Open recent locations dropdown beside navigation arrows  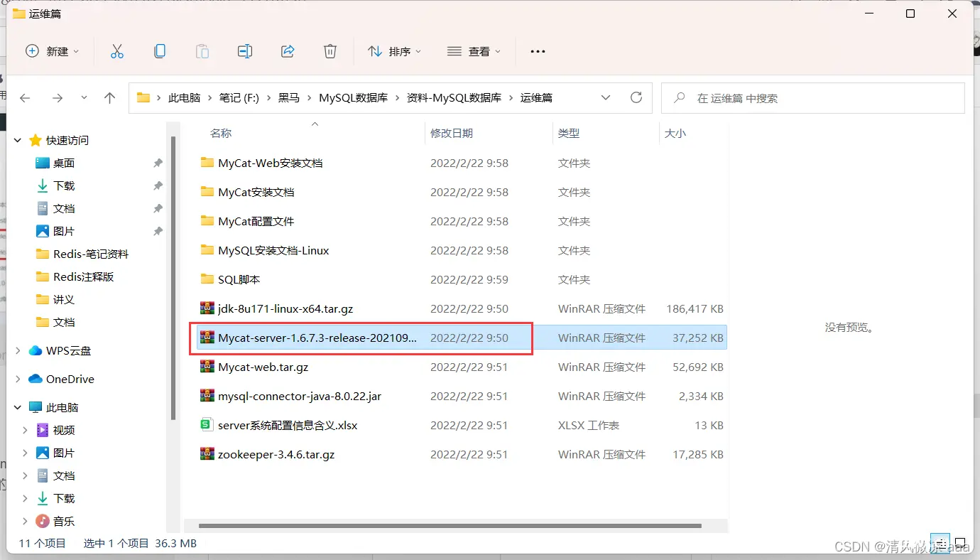coord(84,98)
